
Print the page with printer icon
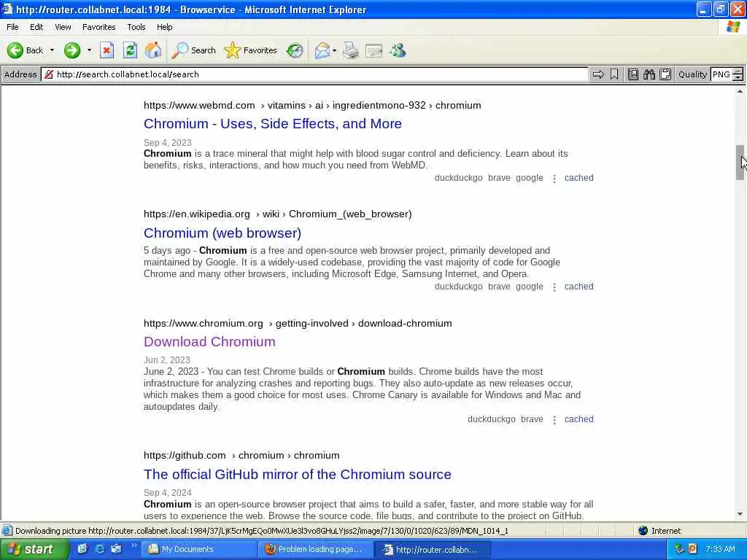[351, 50]
